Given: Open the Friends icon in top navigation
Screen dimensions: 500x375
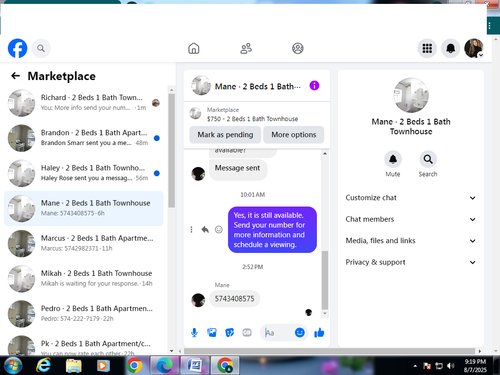Looking at the screenshot, I should point(246,48).
